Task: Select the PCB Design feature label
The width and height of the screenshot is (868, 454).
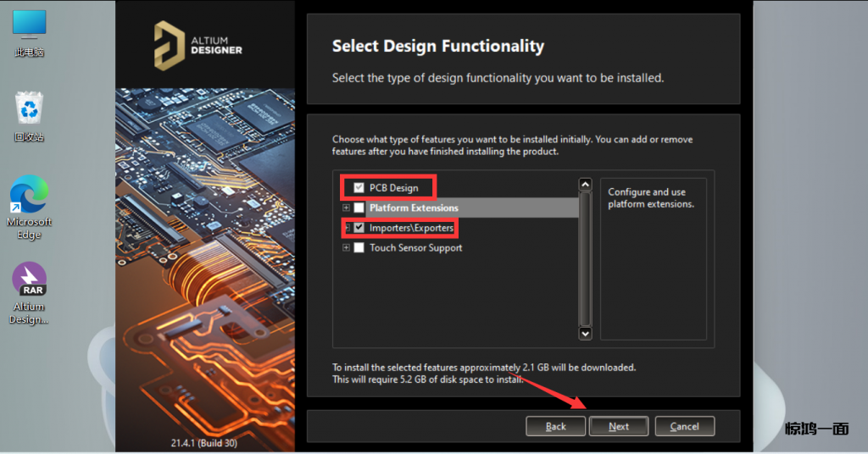Action: pos(393,188)
